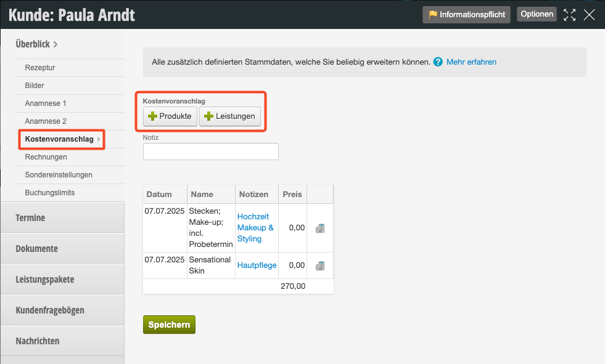Viewport: 605px width, 364px height.
Task: Delete the Stecken Make-up estimate row
Action: (320, 229)
